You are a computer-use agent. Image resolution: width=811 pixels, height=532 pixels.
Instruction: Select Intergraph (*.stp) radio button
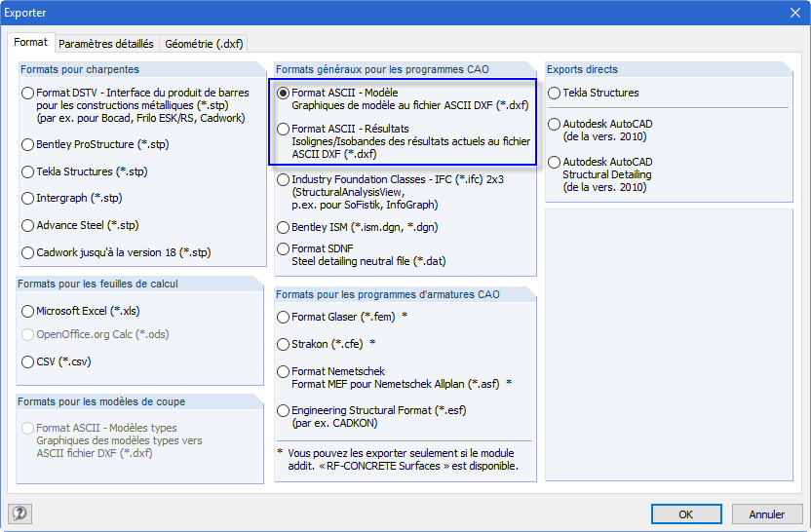click(x=27, y=198)
